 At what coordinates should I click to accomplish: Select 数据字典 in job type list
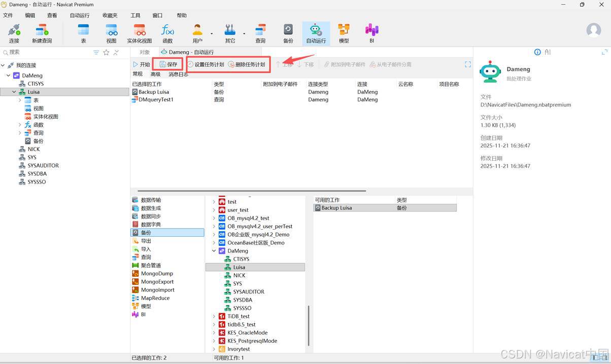click(x=146, y=225)
